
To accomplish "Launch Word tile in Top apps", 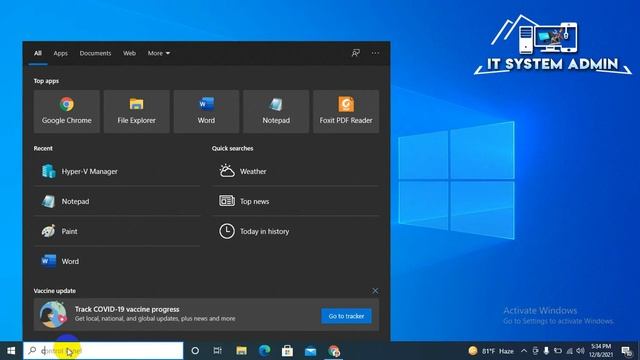I will tap(206, 111).
